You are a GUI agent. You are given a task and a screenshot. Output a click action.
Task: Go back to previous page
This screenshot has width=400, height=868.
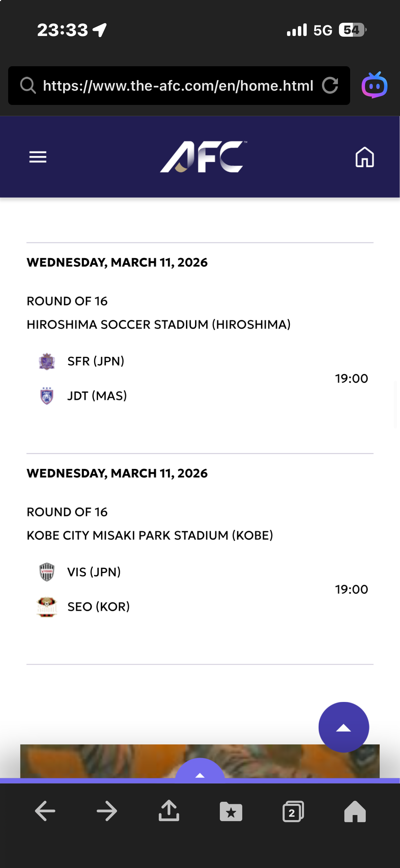click(x=45, y=811)
